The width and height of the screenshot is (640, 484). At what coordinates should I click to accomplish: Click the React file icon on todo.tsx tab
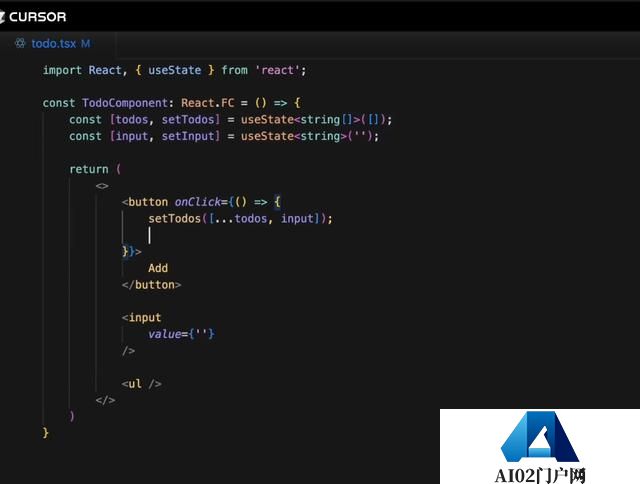[x=20, y=43]
